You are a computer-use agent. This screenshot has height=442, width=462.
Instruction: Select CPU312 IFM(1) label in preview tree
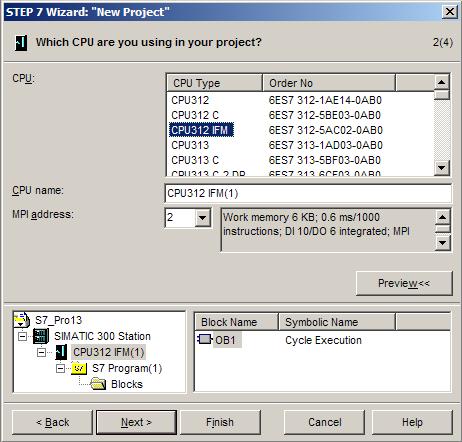click(108, 352)
